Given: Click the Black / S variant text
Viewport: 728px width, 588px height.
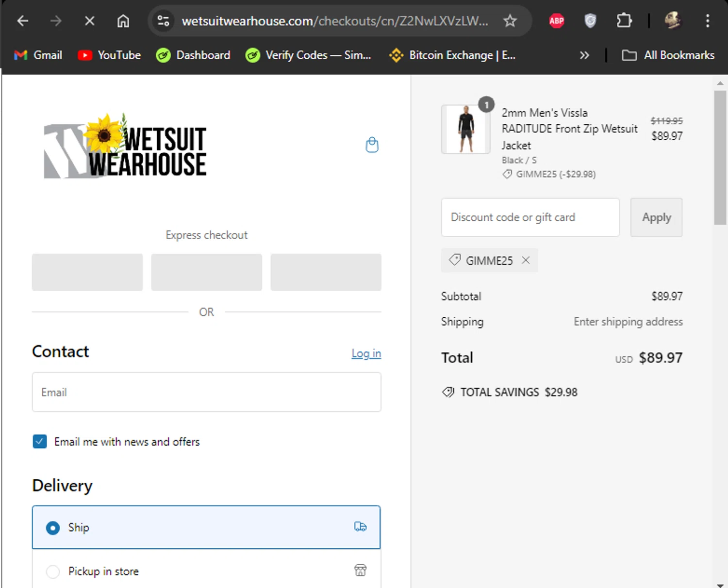Looking at the screenshot, I should 519,160.
